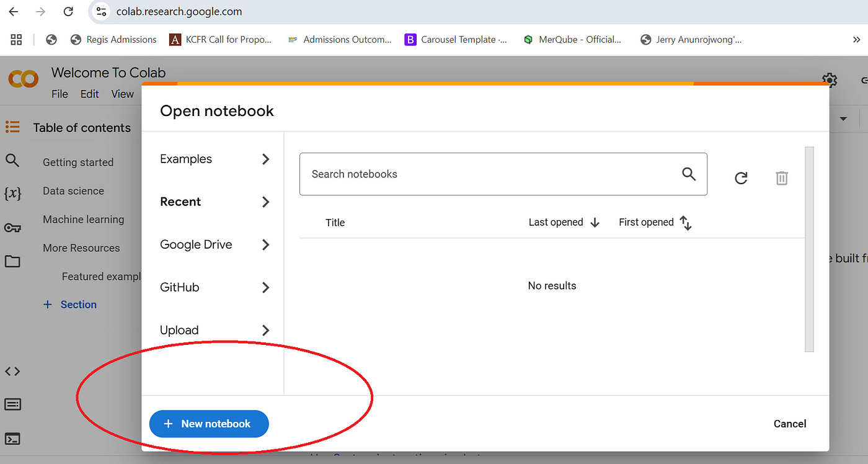Click the address bar URL
The height and width of the screenshot is (464, 868).
point(179,11)
